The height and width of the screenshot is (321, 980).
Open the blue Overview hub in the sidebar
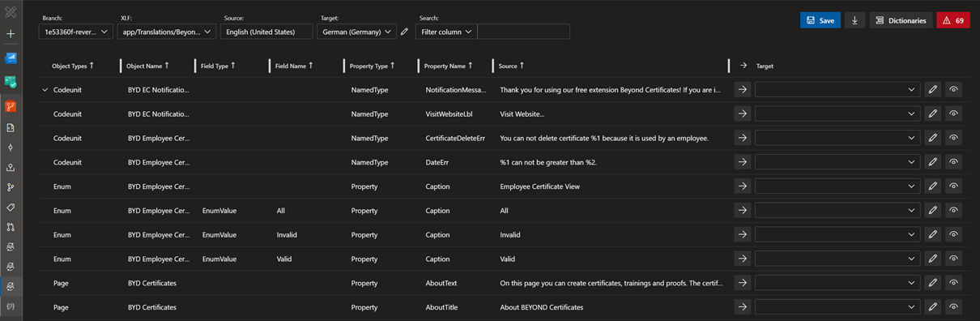tap(11, 58)
